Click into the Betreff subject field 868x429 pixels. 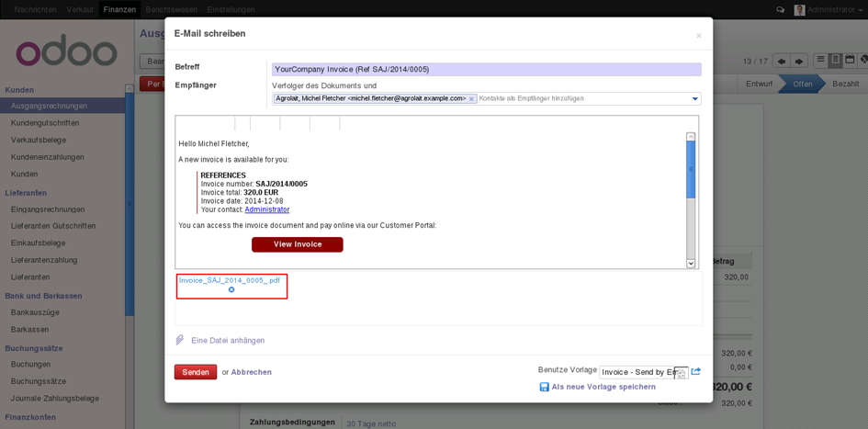click(x=486, y=69)
